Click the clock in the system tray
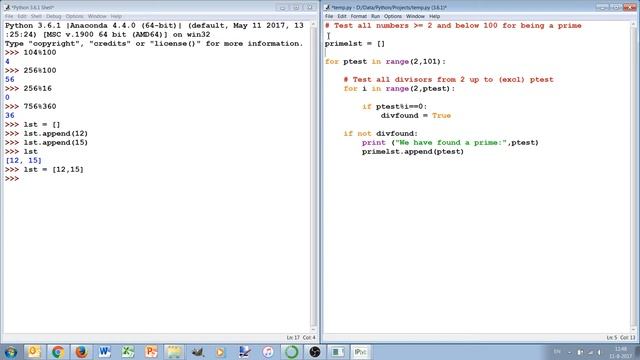 coord(620,352)
